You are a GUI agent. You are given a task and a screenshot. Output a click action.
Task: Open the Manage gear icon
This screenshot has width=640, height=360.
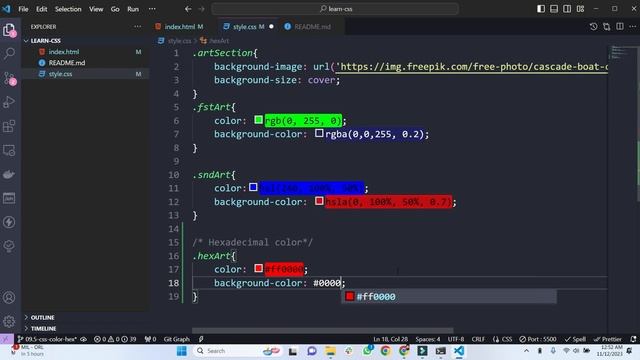(x=9, y=321)
